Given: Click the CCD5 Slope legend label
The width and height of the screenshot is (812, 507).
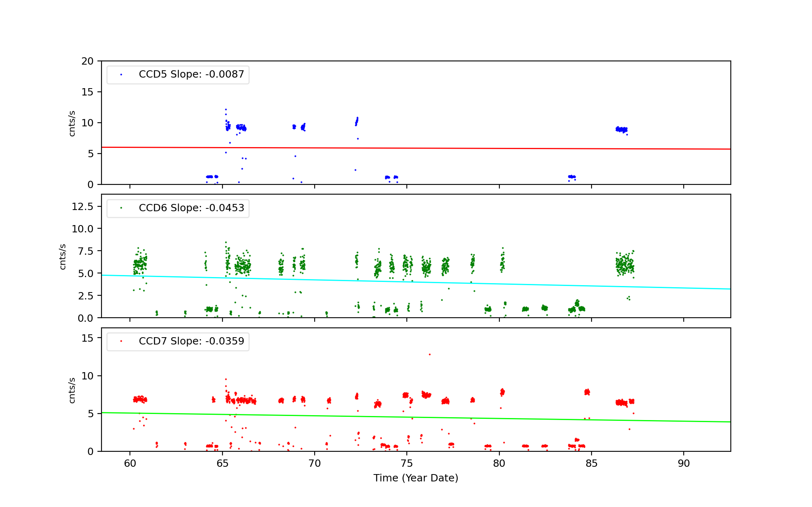Looking at the screenshot, I should pyautogui.click(x=191, y=74).
